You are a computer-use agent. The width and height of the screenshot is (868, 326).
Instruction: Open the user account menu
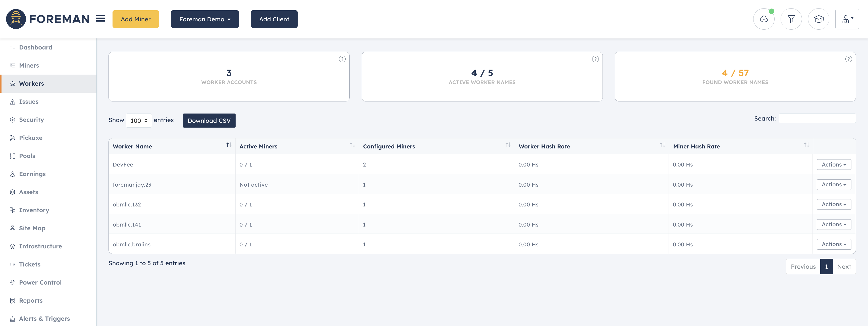(x=847, y=19)
